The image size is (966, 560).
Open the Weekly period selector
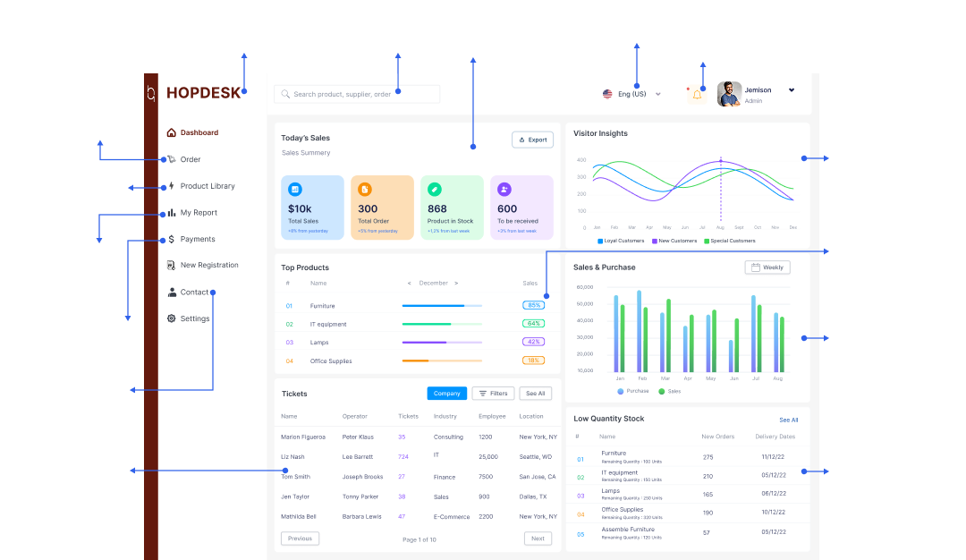[767, 267]
